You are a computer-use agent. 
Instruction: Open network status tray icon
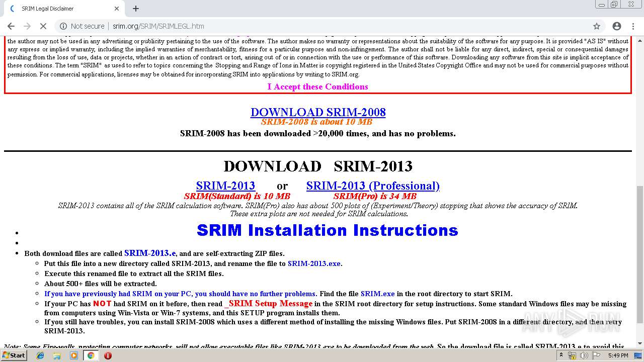point(572,355)
